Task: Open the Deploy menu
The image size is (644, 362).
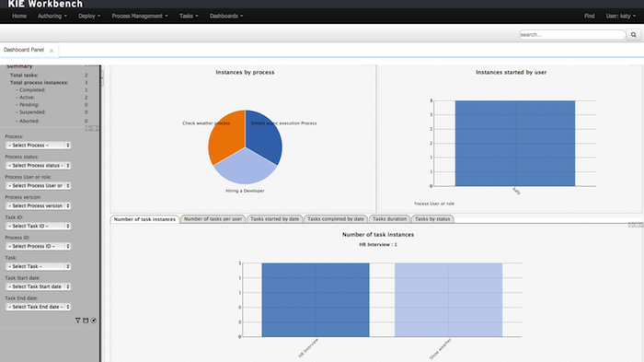Action: coord(89,16)
